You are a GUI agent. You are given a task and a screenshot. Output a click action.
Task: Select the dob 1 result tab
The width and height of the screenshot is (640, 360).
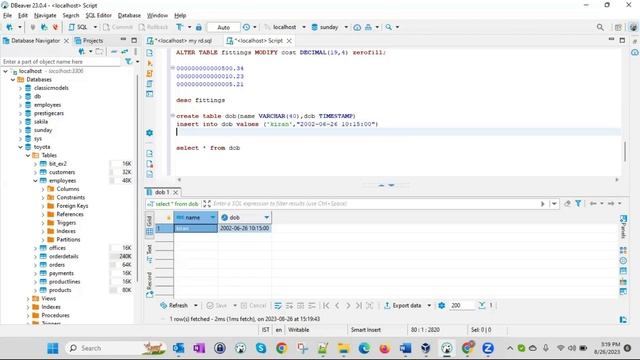click(162, 192)
